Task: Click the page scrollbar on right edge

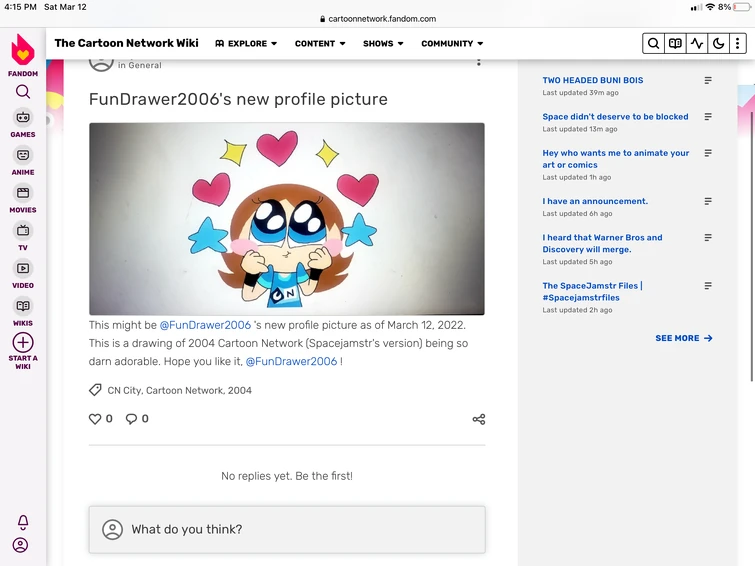Action: (752, 246)
